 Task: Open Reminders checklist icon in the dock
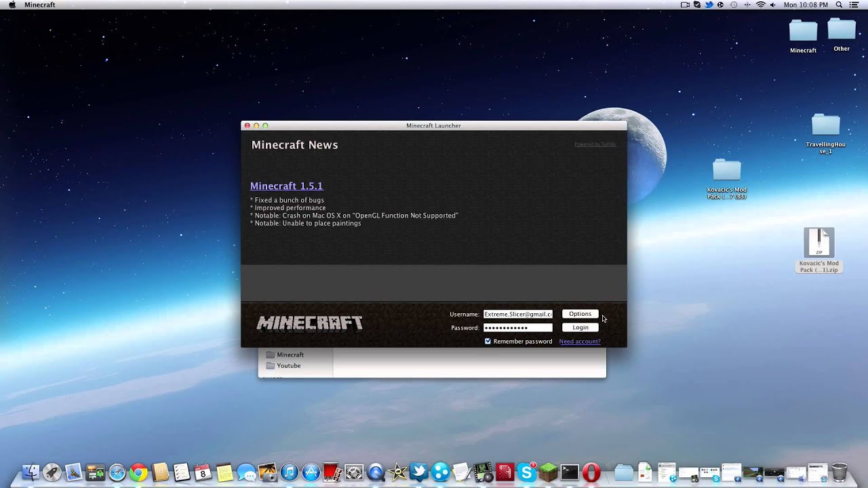pyautogui.click(x=181, y=472)
